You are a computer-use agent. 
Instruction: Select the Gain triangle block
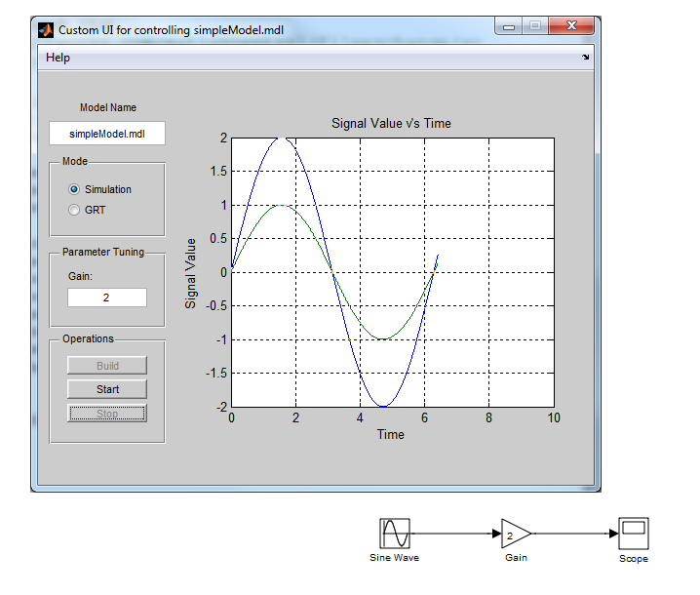tap(514, 534)
